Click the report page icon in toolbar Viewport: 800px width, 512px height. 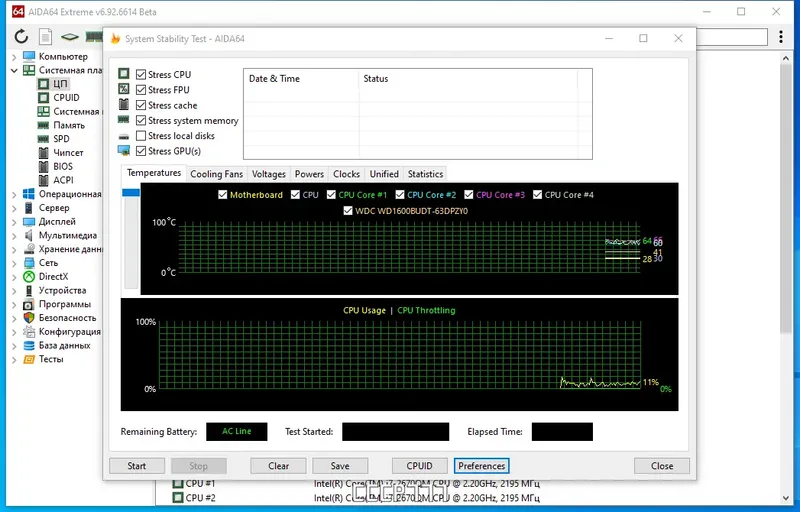point(46,37)
